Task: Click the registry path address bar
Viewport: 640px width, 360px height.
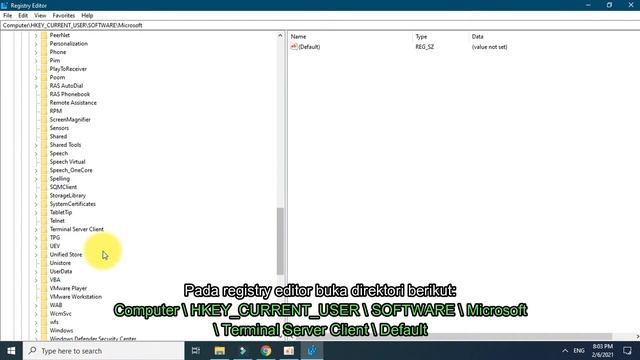Action: coord(320,25)
